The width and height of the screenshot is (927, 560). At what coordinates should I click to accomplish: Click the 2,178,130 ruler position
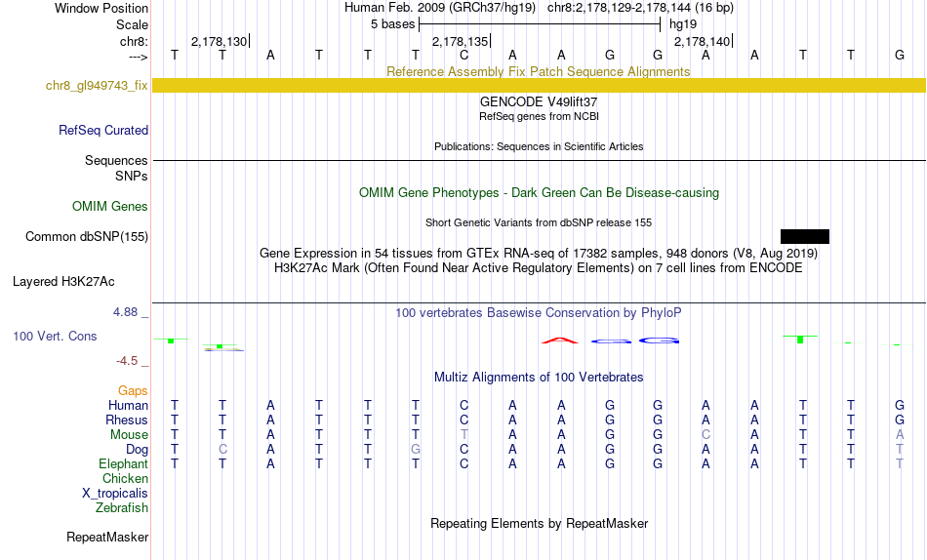219,41
